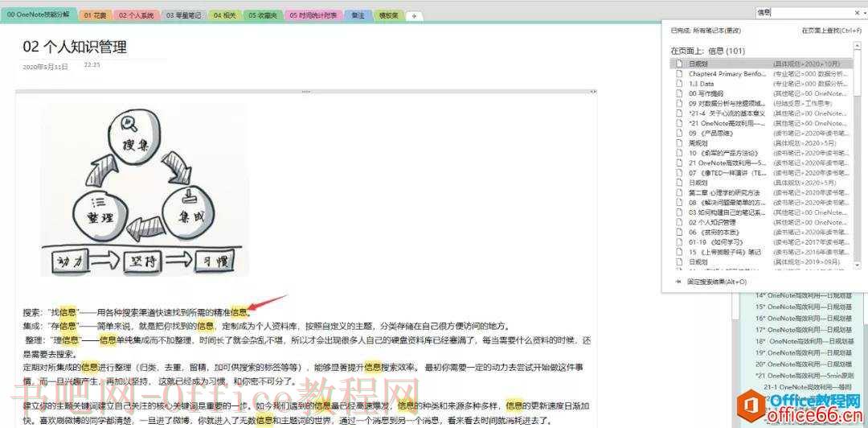Clear the search box with X
The height and width of the screenshot is (428, 868).
point(857,11)
